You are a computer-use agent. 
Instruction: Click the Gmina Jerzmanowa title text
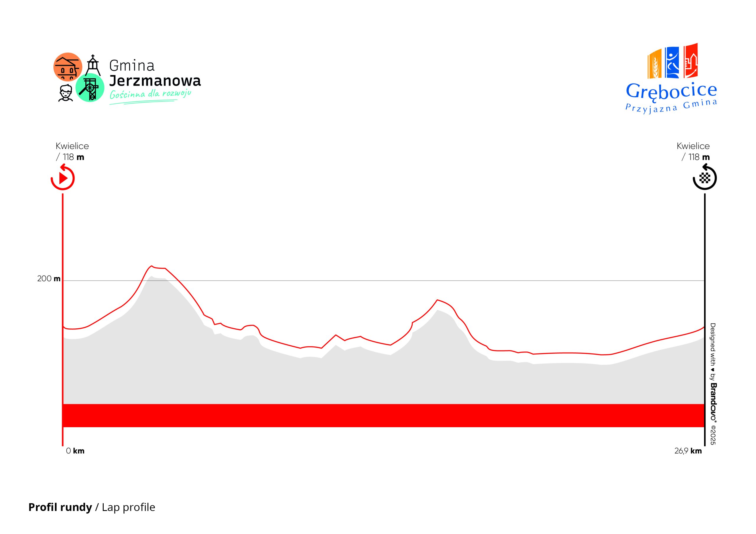click(x=155, y=73)
